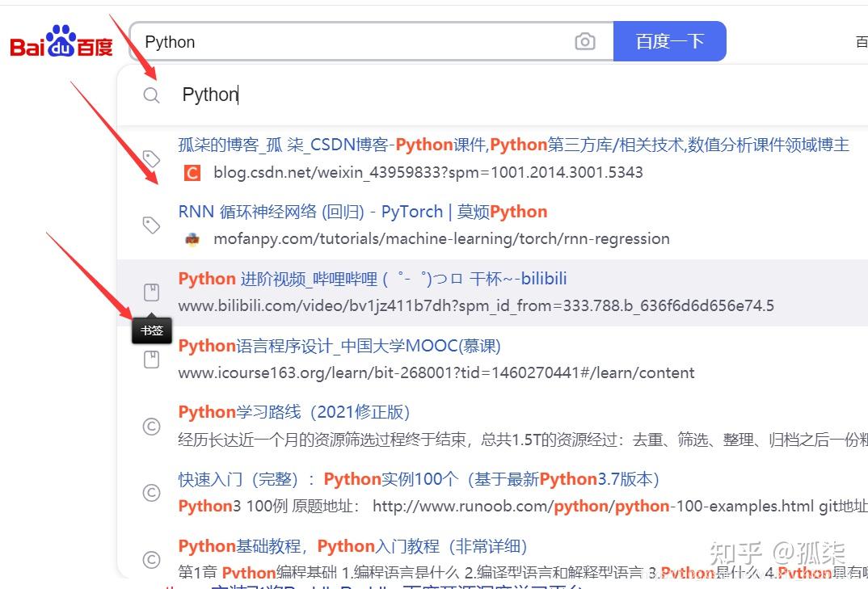Click blog.csdn.net/weixin_43959833 URL text

[428, 173]
